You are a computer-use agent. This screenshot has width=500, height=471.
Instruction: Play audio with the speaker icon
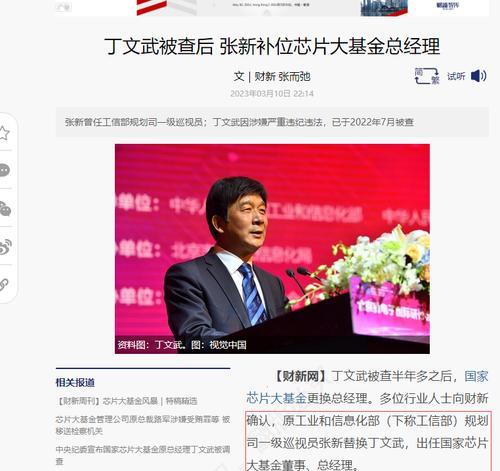(x=479, y=76)
